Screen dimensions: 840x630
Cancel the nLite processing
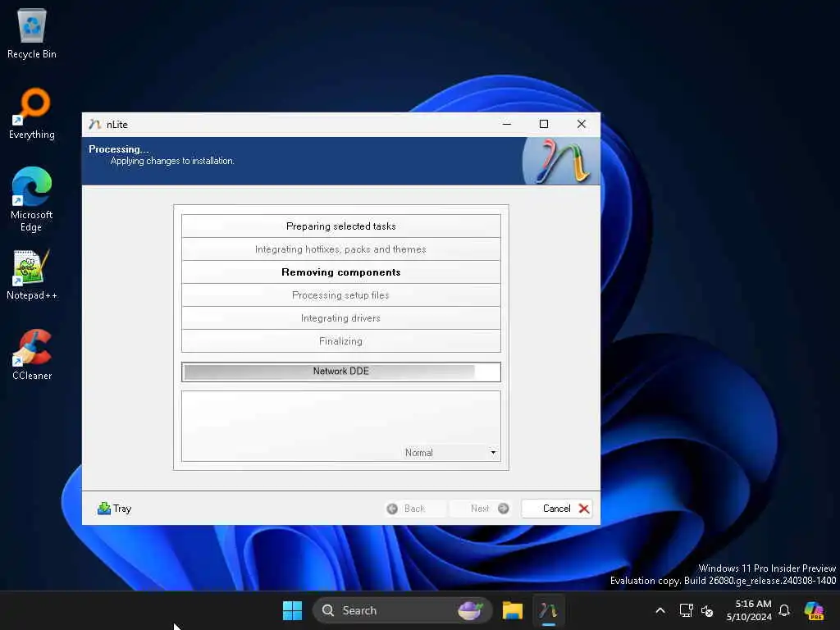[x=557, y=509]
